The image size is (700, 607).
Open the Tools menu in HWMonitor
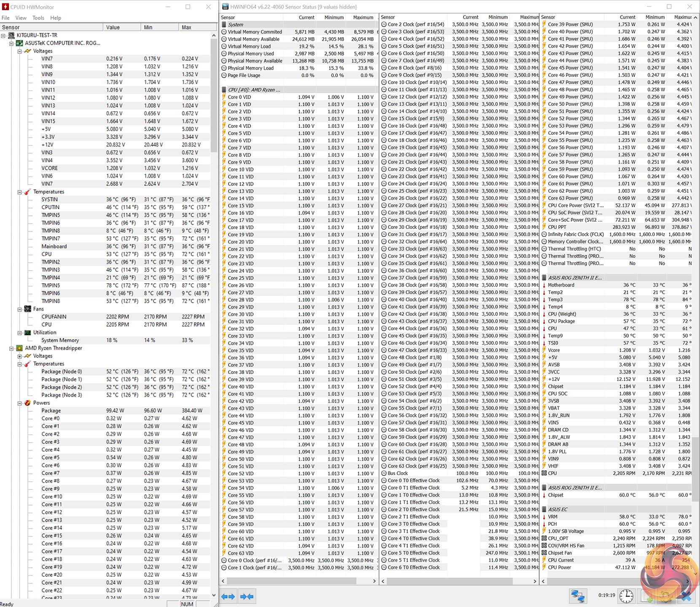[38, 18]
